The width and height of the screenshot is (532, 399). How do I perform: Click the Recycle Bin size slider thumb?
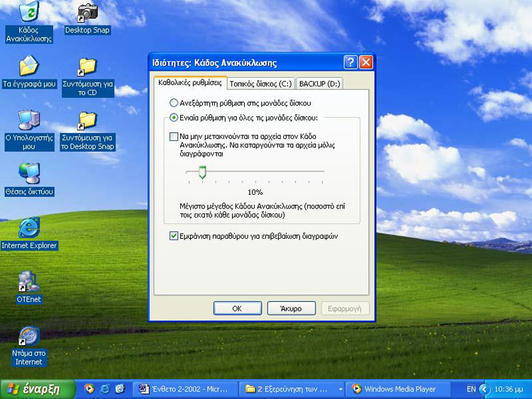tap(202, 172)
